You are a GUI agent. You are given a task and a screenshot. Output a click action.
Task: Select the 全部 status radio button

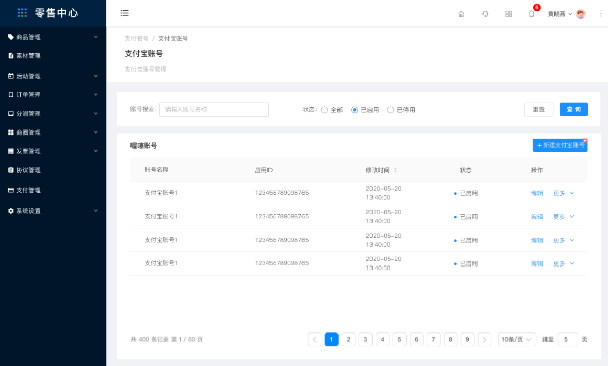point(325,110)
